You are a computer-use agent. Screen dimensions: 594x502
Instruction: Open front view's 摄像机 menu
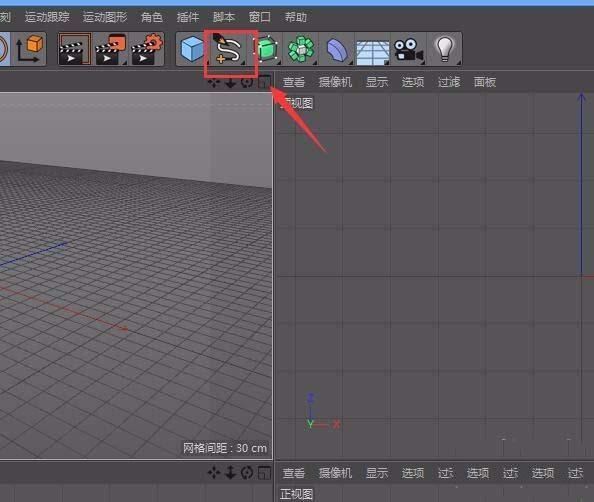tap(335, 473)
